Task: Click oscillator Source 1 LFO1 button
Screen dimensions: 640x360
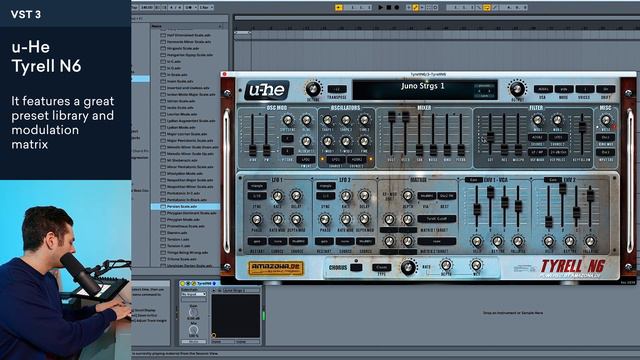Action: [x=336, y=160]
